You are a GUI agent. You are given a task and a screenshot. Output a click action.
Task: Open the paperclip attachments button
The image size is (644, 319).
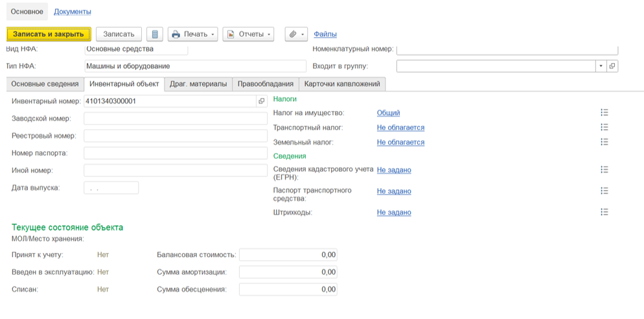[x=296, y=34]
